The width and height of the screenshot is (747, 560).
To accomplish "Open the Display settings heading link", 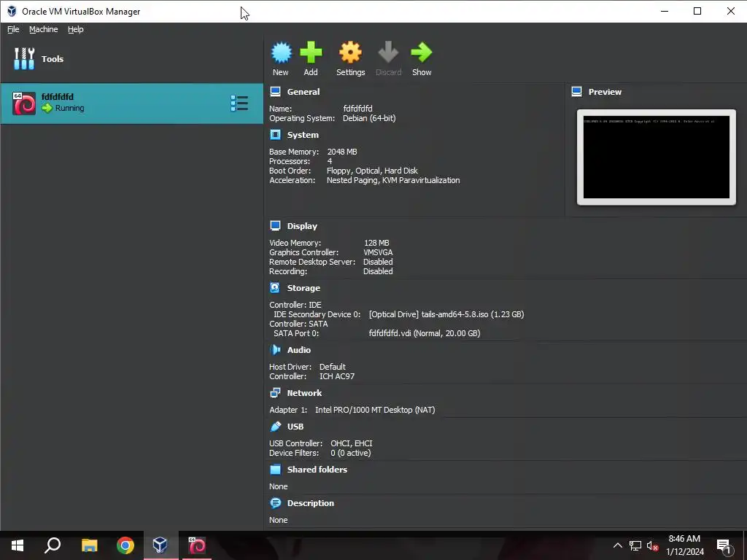I will click(302, 226).
